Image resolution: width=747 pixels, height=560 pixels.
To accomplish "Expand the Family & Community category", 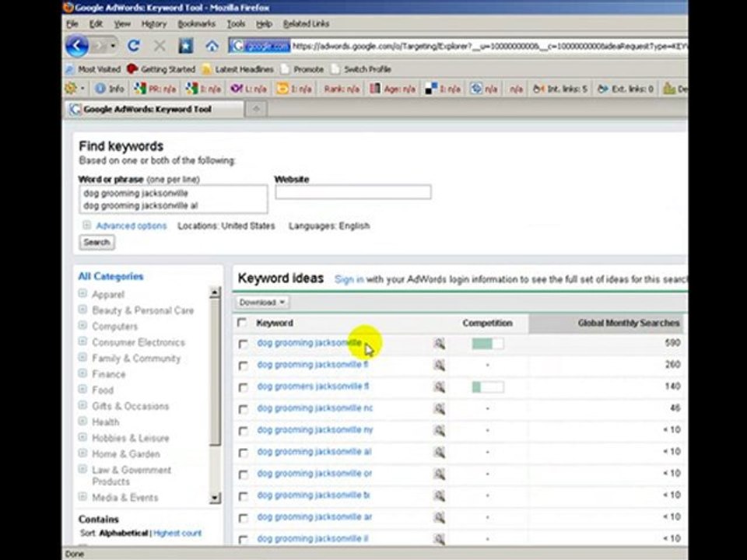I will [82, 357].
